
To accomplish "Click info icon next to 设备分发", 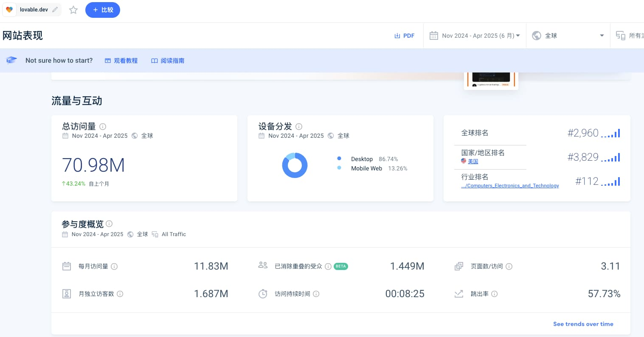I will [x=299, y=126].
